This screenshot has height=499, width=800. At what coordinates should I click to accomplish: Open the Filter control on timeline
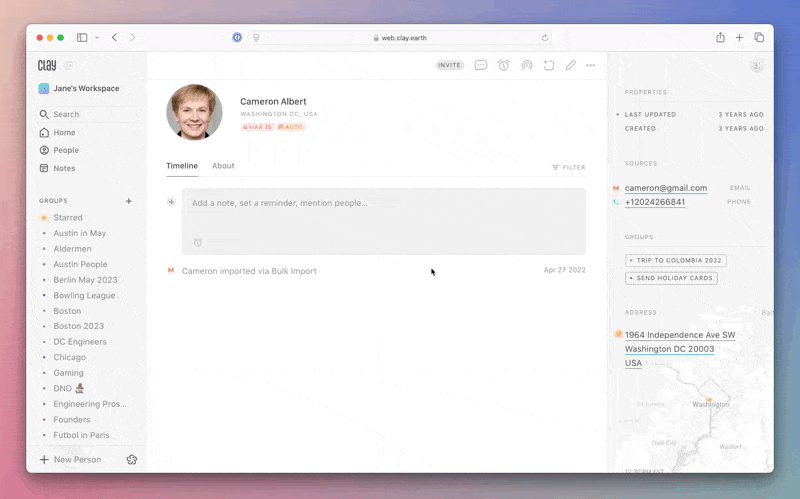coord(568,167)
